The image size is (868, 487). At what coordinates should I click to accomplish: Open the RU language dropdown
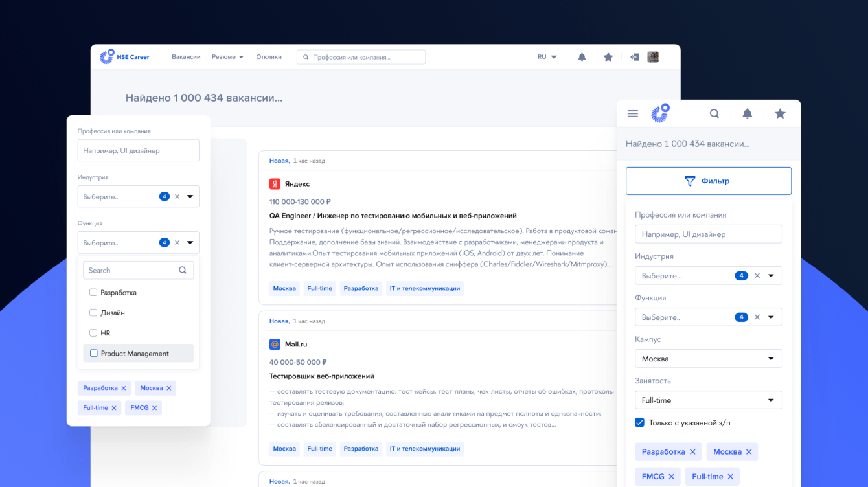click(x=547, y=57)
